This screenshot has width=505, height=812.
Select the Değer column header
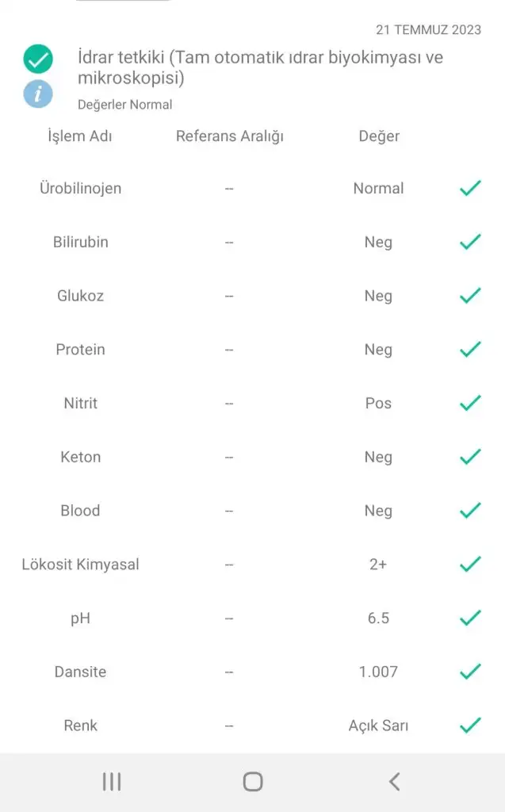coord(379,136)
